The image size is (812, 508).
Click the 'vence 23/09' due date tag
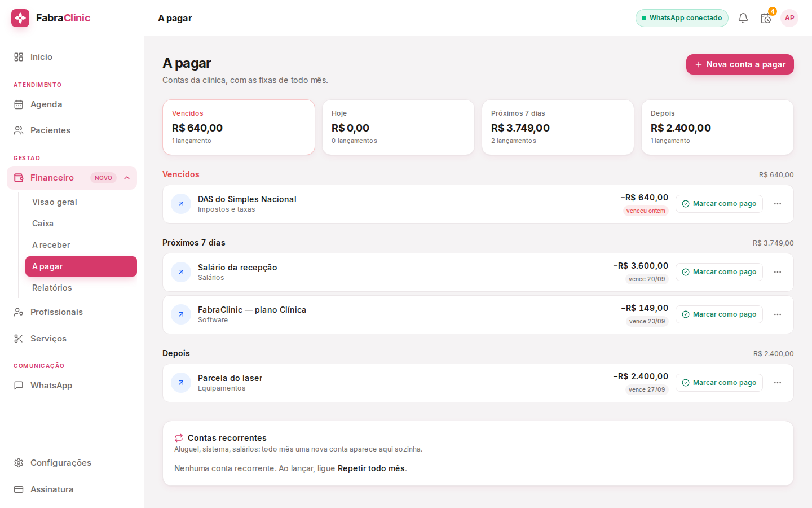point(647,322)
